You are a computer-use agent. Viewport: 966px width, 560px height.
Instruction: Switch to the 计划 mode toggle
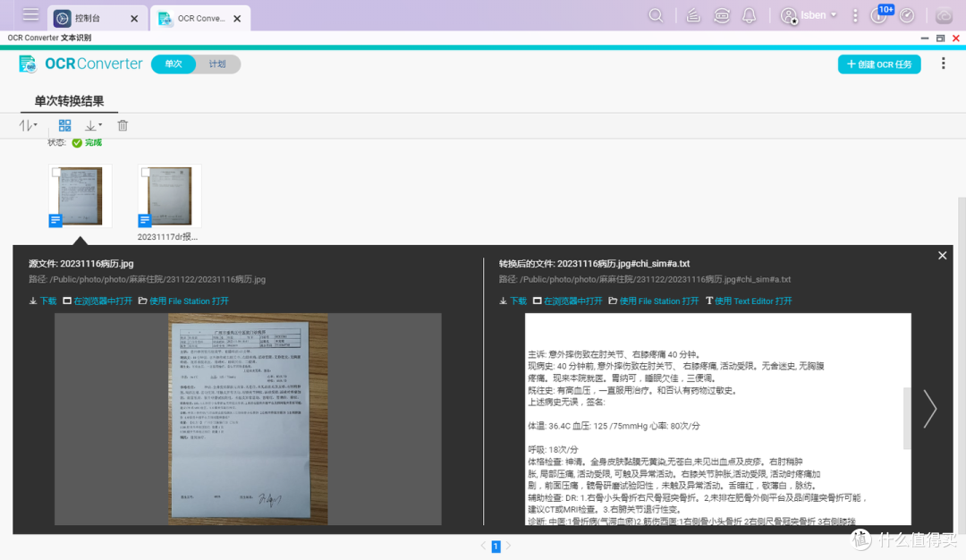[217, 64]
